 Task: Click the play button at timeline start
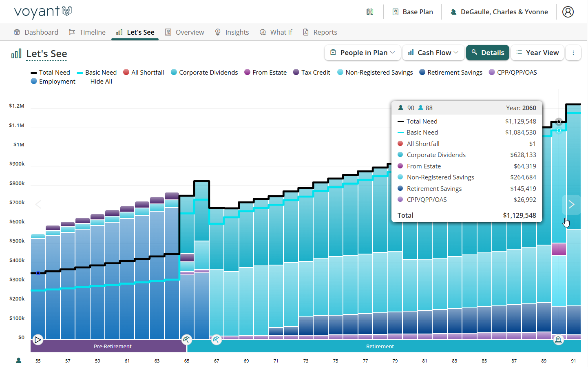click(x=38, y=339)
